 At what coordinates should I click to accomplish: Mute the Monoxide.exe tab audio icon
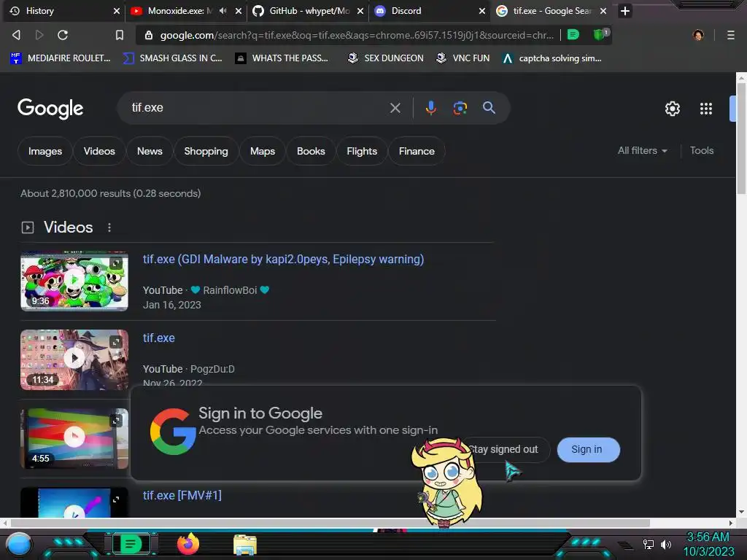(x=223, y=10)
